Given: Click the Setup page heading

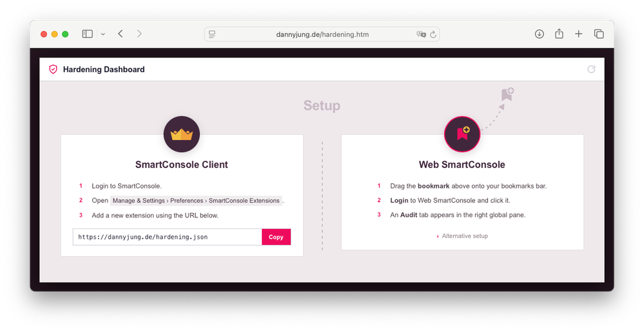Looking at the screenshot, I should click(x=322, y=106).
